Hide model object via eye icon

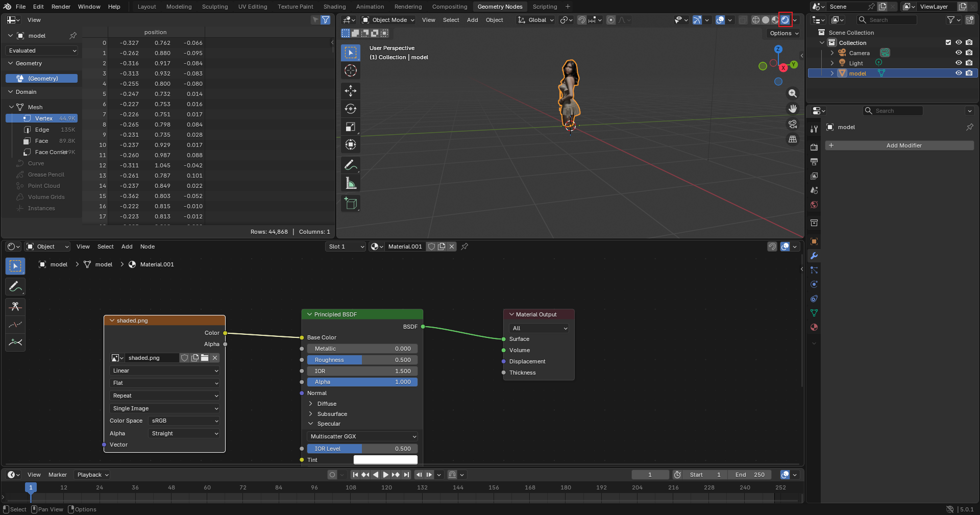[959, 73]
